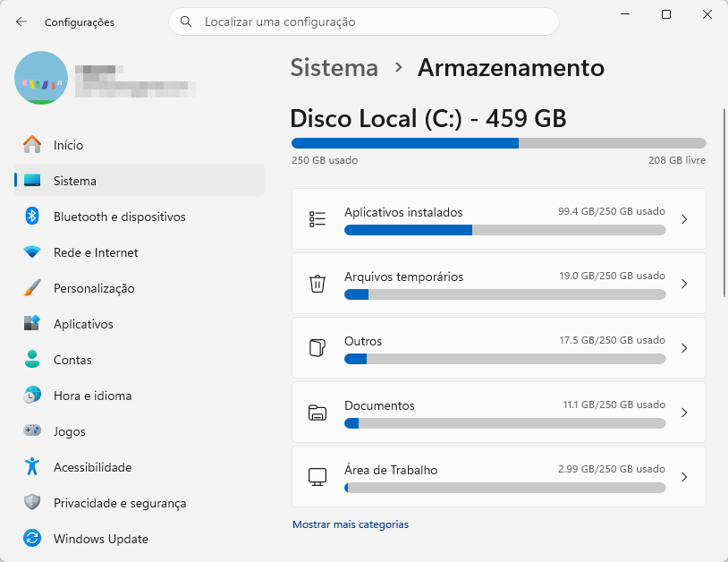Go to Rede e Internet settings
The image size is (728, 562).
point(140,252)
